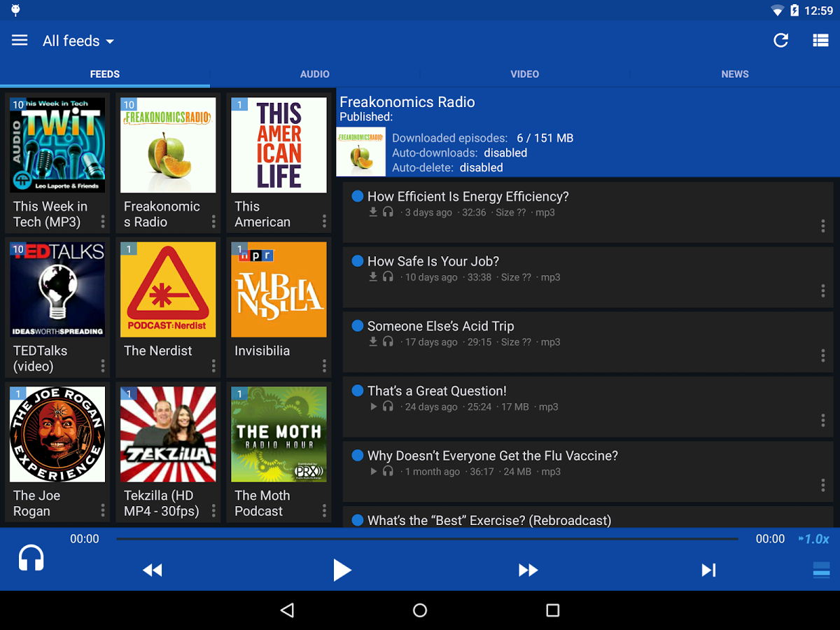Image resolution: width=840 pixels, height=630 pixels.
Task: Switch to the VIDEO tab
Action: coord(525,74)
